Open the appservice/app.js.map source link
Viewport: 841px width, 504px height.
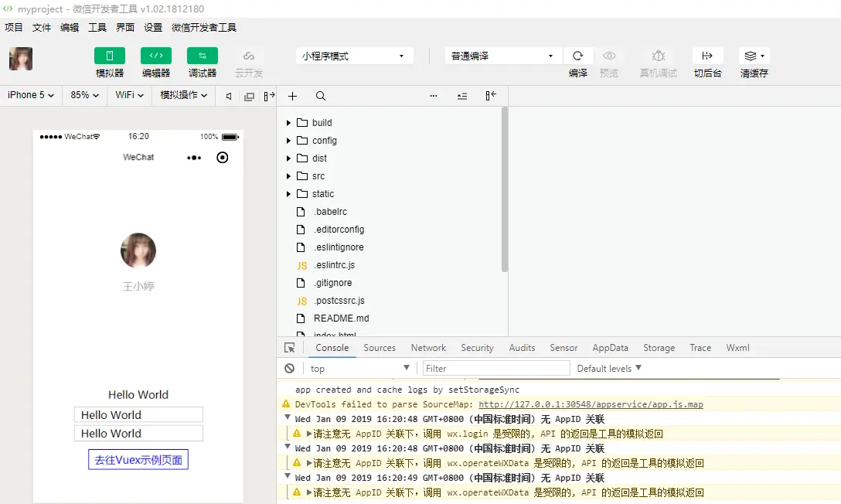pos(594,404)
